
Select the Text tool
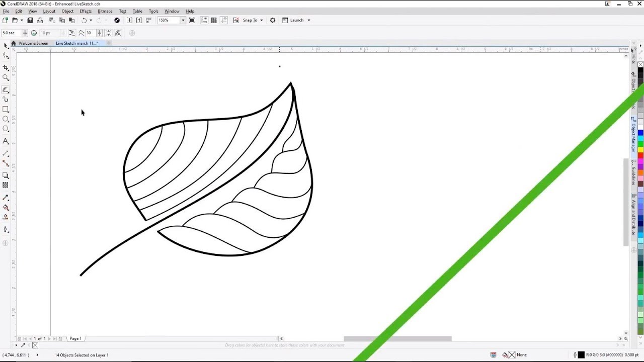pyautogui.click(x=6, y=141)
